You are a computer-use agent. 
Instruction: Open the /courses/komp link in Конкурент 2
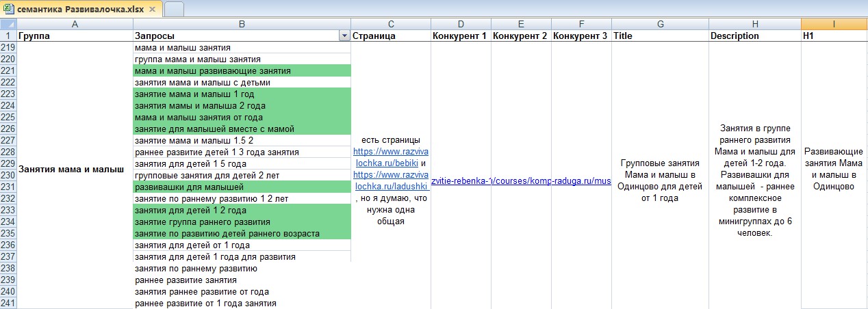521,180
